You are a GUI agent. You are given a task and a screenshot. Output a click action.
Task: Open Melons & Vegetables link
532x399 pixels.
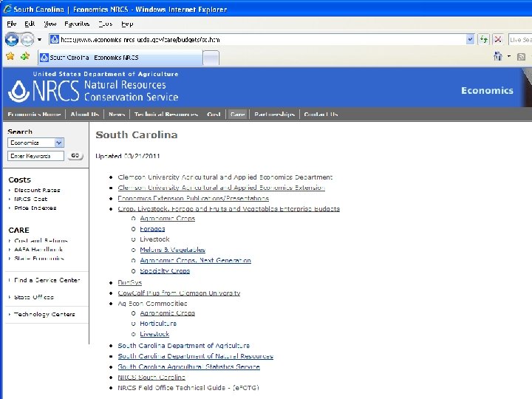(172, 250)
